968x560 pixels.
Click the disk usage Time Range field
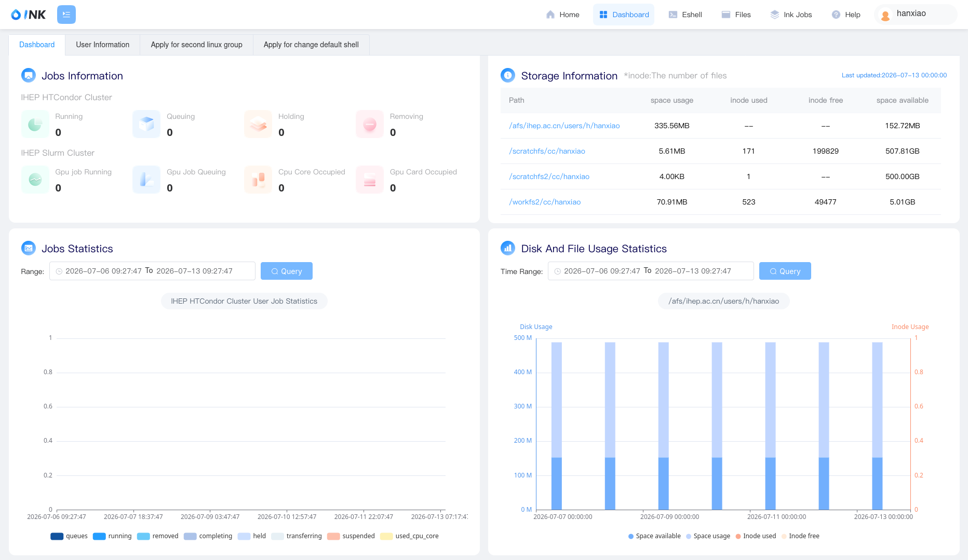[651, 271]
